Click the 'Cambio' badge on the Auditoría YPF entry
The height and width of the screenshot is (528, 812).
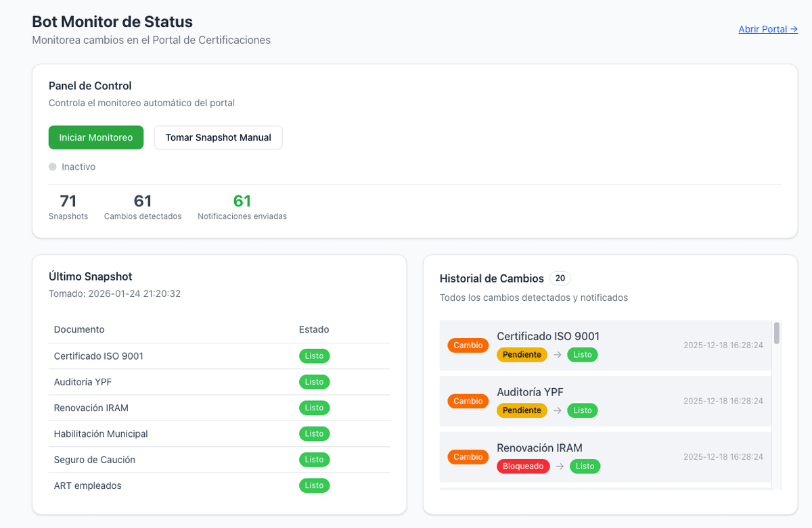(468, 401)
